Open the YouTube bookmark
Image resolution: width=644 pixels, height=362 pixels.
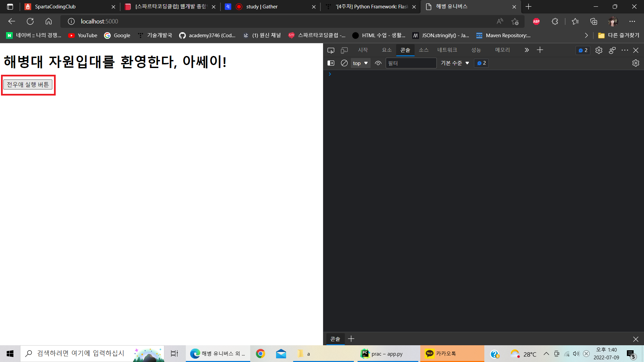[x=83, y=36]
